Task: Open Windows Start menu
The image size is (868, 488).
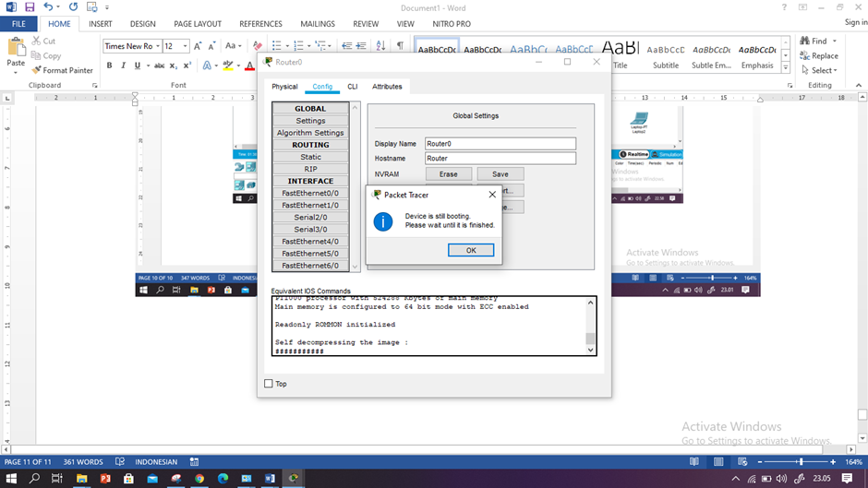Action: click(x=11, y=478)
